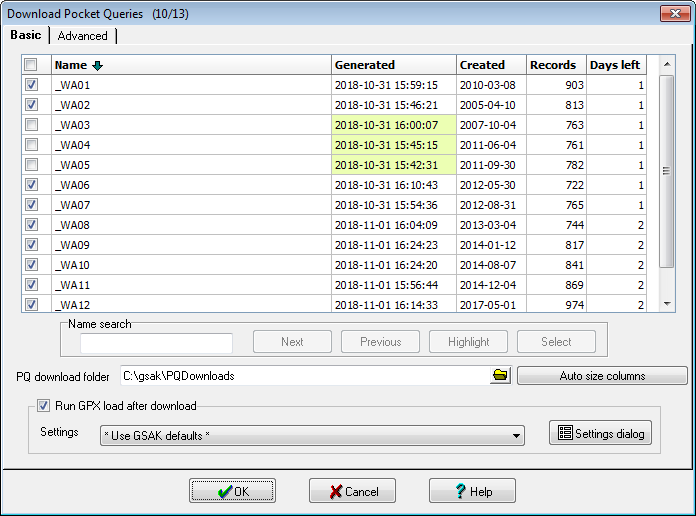This screenshot has width=696, height=516.
Task: Click the PQ download folder path field
Action: (305, 376)
